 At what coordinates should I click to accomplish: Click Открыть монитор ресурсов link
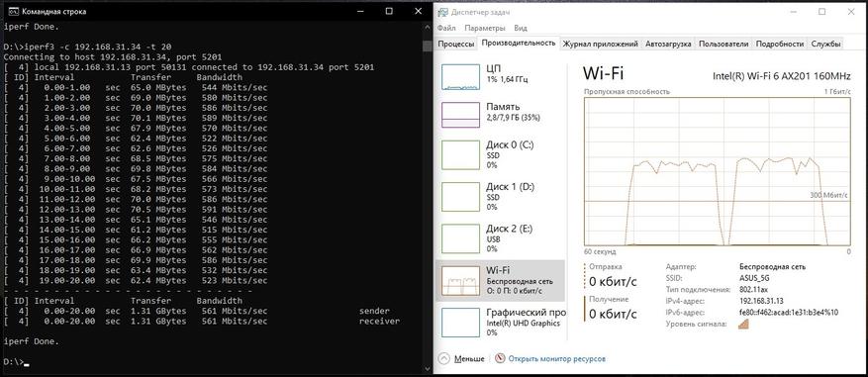click(557, 359)
